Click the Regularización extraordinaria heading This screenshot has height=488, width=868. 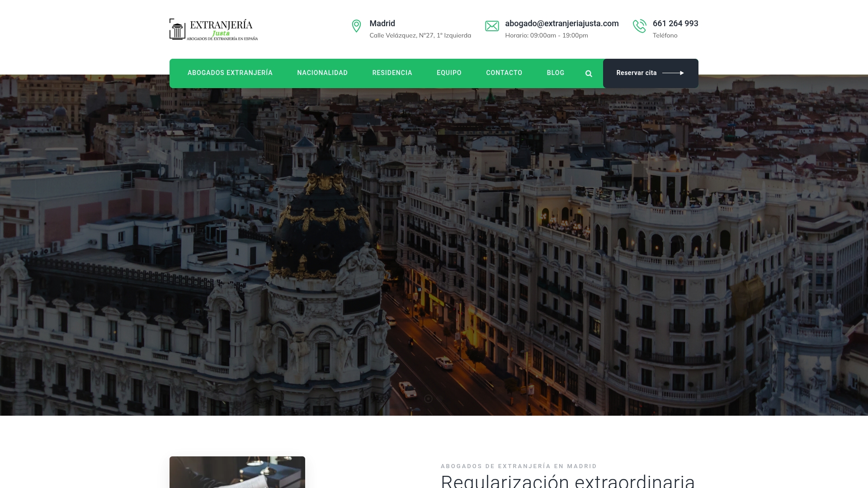[567, 481]
